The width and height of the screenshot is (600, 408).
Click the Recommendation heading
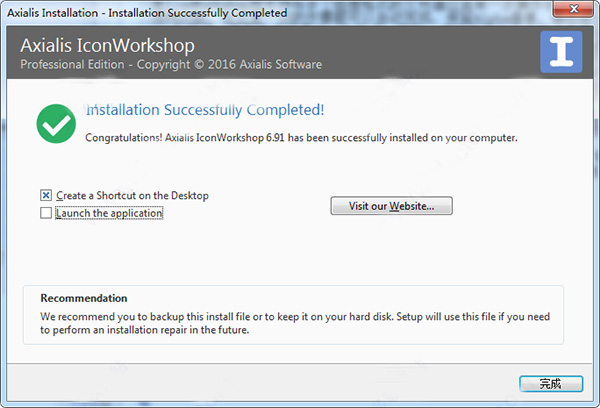pos(84,298)
